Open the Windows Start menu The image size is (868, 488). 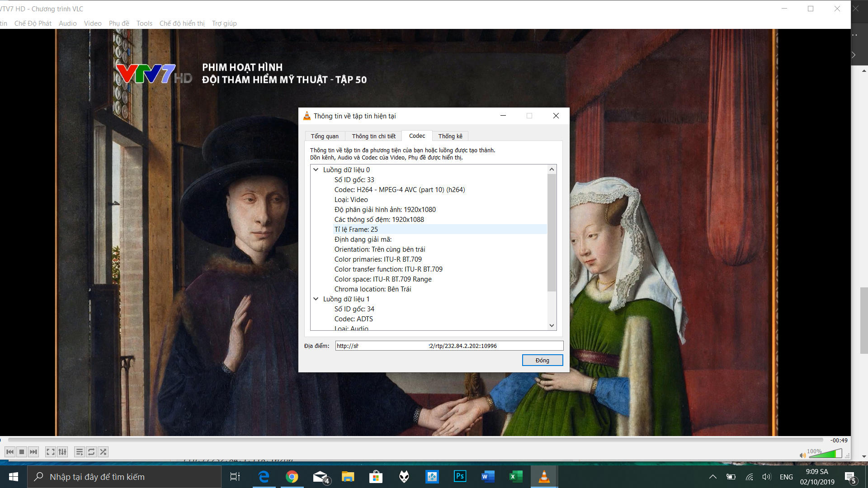[x=14, y=477]
